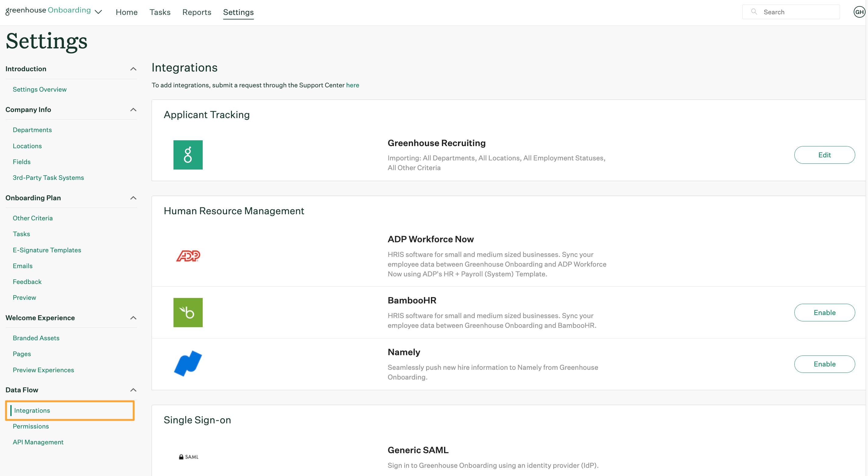Open the Reports tab
The width and height of the screenshot is (868, 476).
[x=196, y=12]
